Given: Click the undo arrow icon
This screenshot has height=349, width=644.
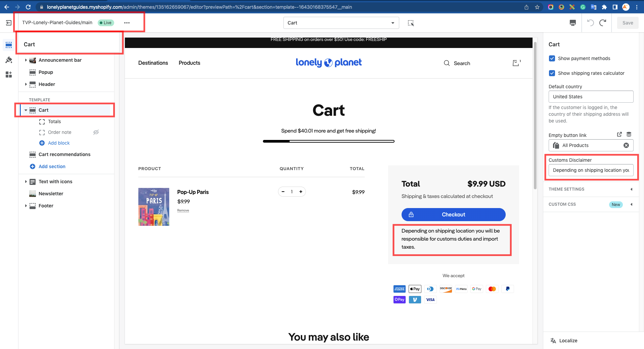Looking at the screenshot, I should 590,23.
